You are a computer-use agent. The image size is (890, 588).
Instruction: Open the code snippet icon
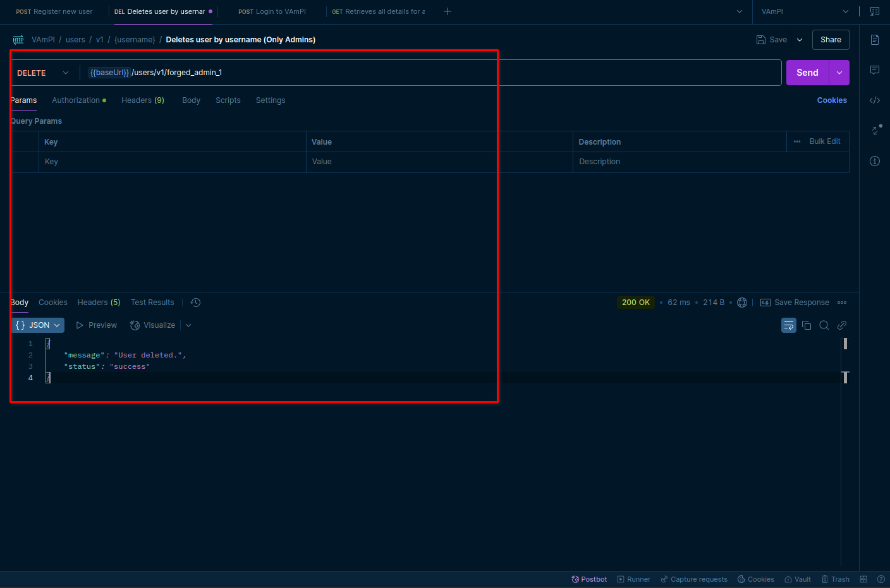(875, 100)
